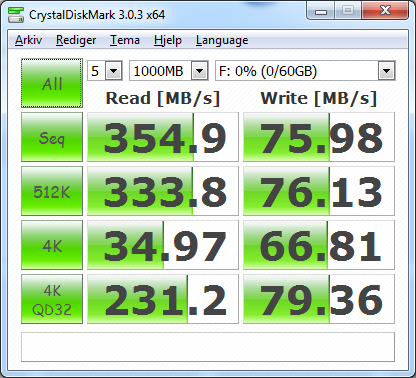Viewport: 416px width, 378px height.
Task: Click the Seq read result 354.9
Action: click(163, 137)
